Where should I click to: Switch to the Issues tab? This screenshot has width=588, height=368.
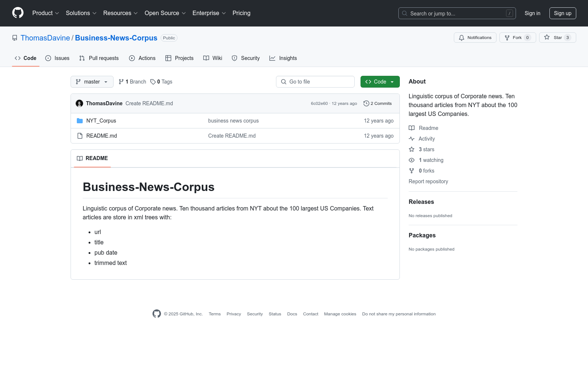(x=57, y=58)
